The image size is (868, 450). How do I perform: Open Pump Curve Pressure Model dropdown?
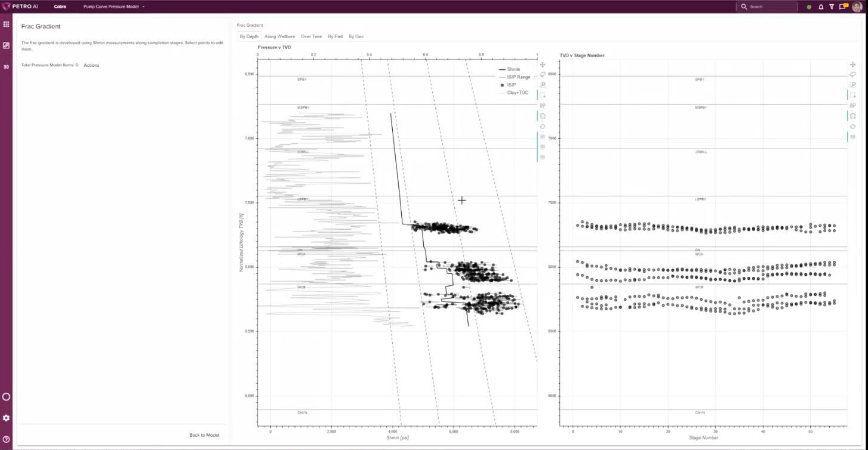[114, 7]
